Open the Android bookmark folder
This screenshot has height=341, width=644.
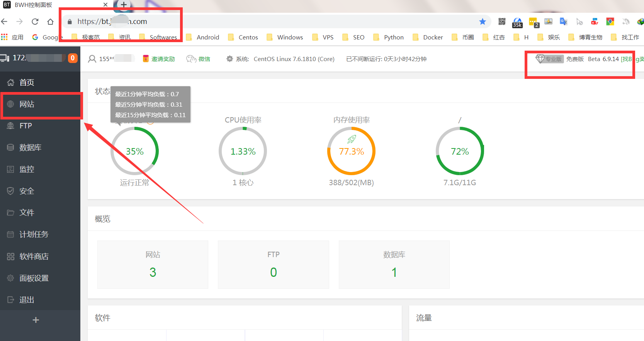(203, 37)
